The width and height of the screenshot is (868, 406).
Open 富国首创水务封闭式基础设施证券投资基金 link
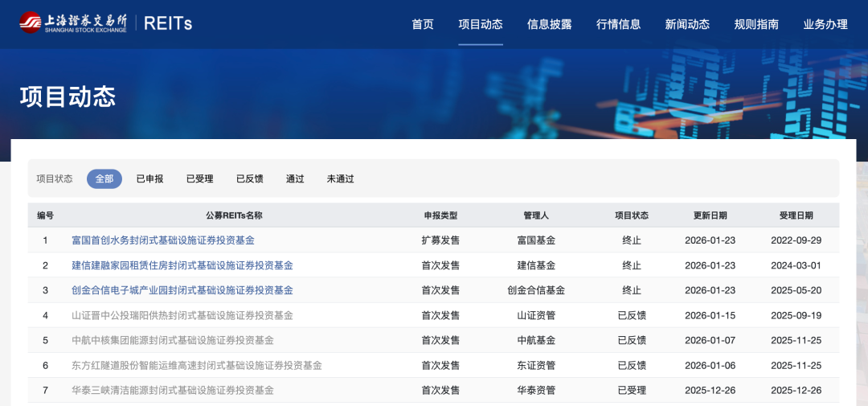click(x=163, y=240)
